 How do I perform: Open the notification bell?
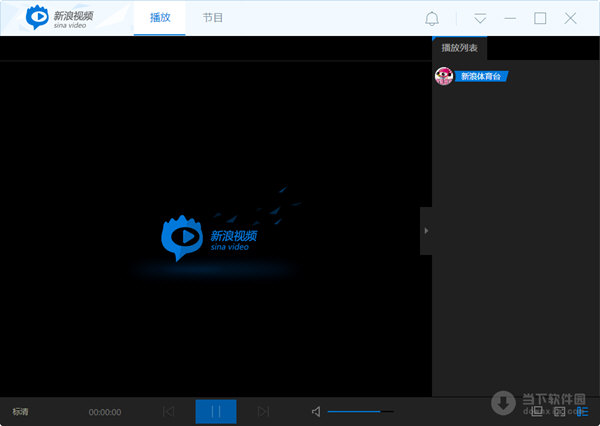(432, 18)
